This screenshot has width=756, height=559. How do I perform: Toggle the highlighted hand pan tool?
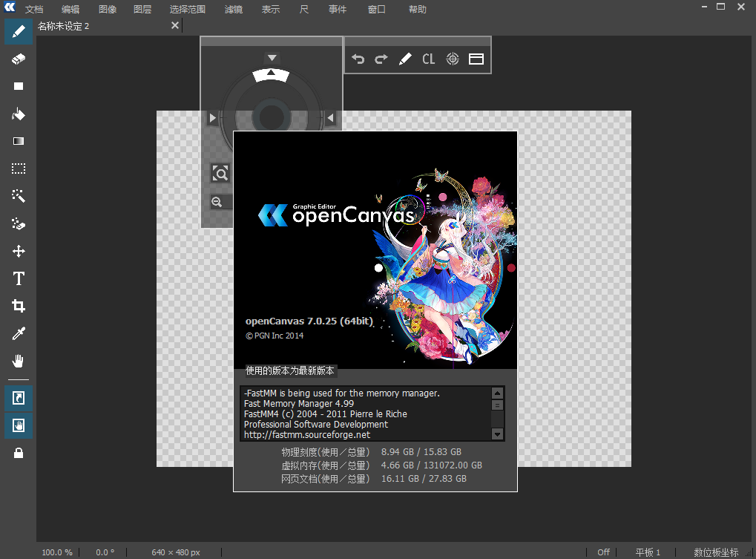point(18,425)
